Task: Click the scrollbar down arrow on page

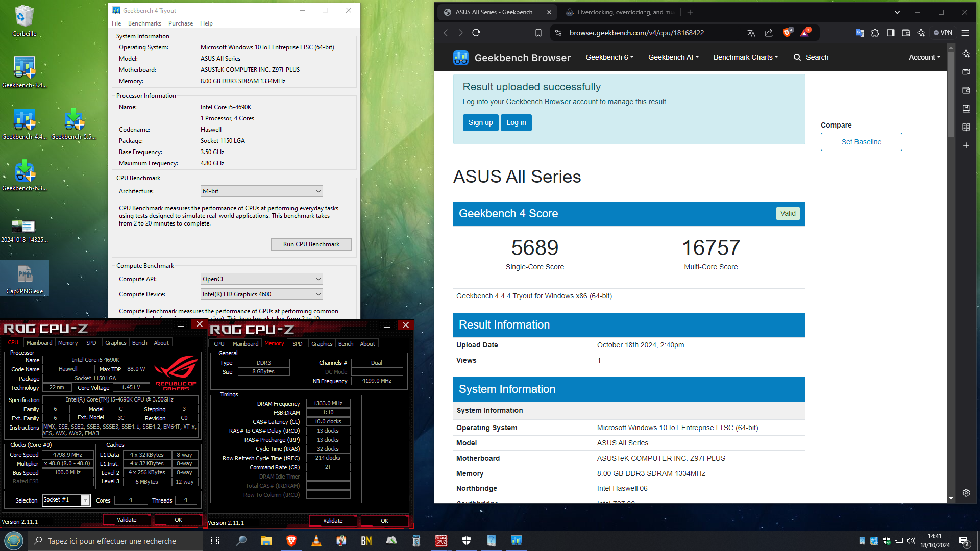Action: point(951,498)
